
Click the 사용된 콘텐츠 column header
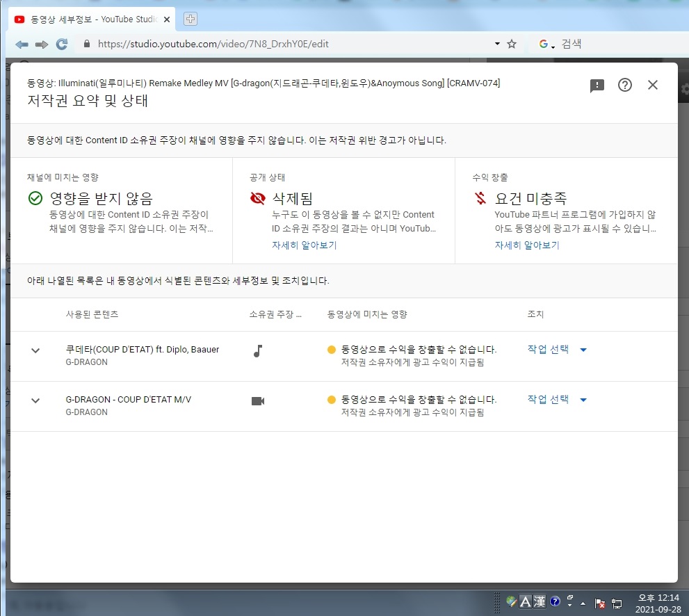pos(92,314)
